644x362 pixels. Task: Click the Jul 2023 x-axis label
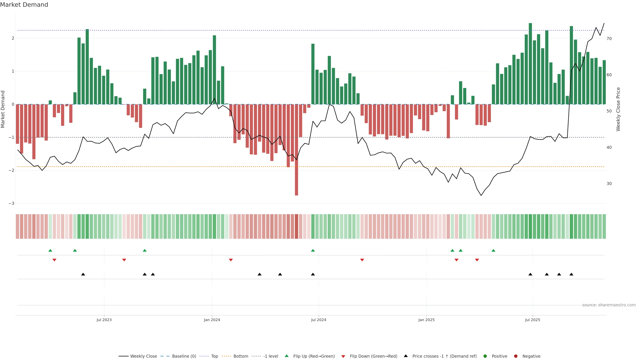click(104, 320)
